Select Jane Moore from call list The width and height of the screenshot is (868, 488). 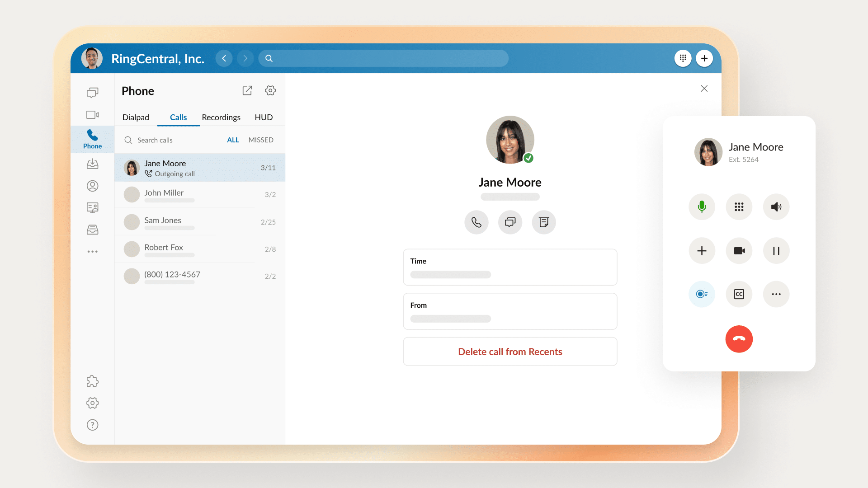click(x=199, y=168)
